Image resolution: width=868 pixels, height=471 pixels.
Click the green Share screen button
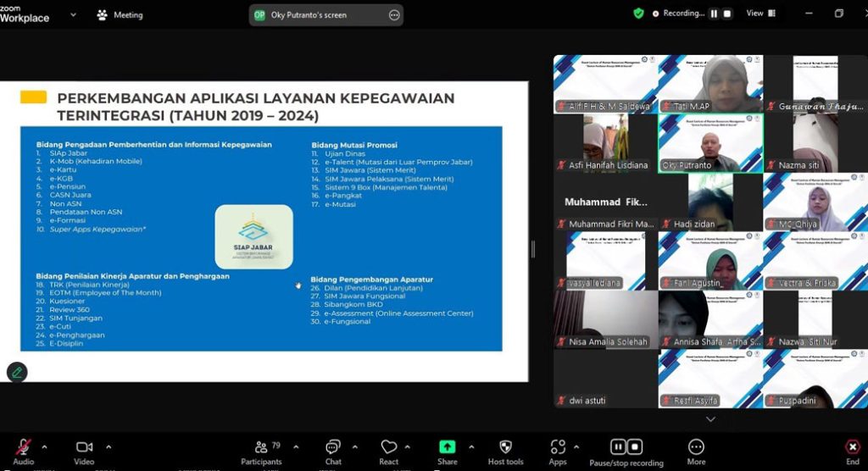point(448,452)
